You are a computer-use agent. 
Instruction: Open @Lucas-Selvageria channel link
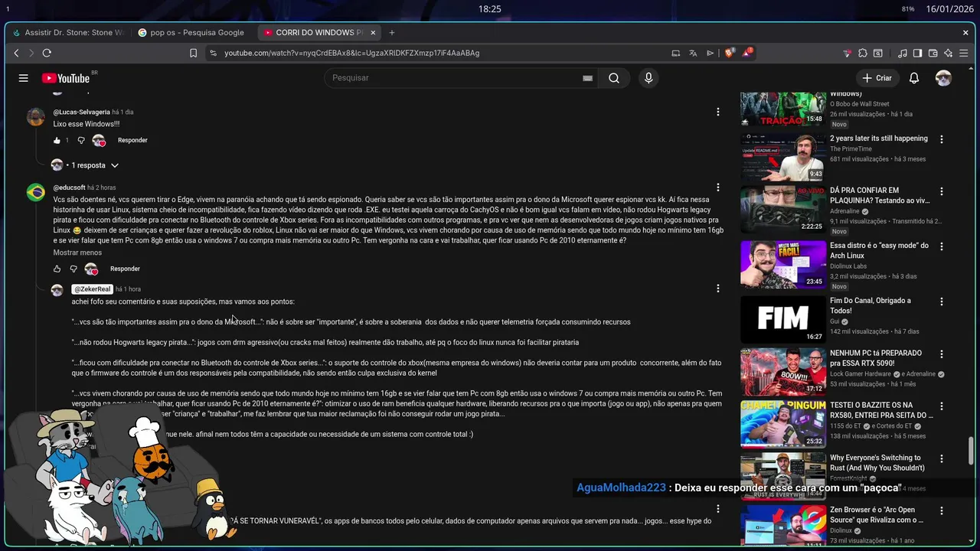81,112
